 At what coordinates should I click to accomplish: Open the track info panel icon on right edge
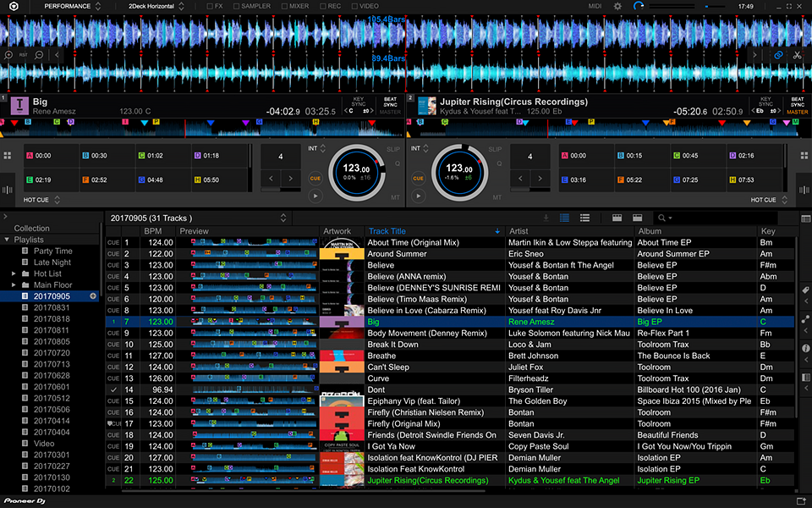point(805,349)
